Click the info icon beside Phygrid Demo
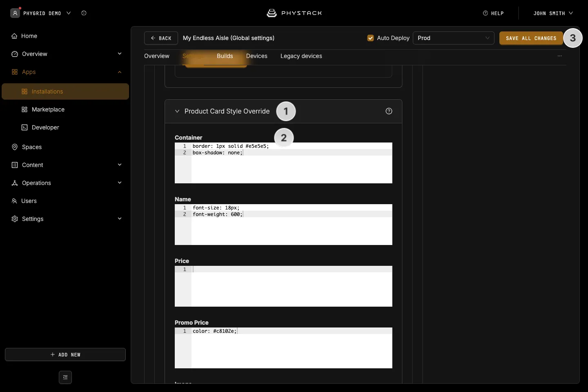The width and height of the screenshot is (588, 392). (x=84, y=13)
